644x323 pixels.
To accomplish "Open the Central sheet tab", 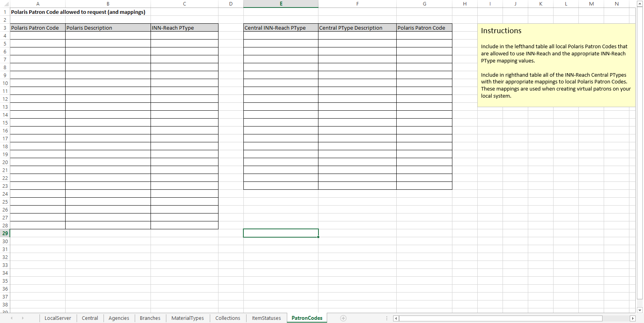I will tap(90, 318).
